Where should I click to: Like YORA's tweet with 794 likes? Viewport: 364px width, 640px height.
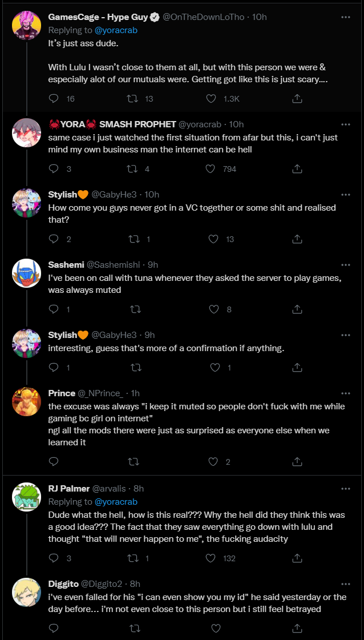pyautogui.click(x=211, y=168)
